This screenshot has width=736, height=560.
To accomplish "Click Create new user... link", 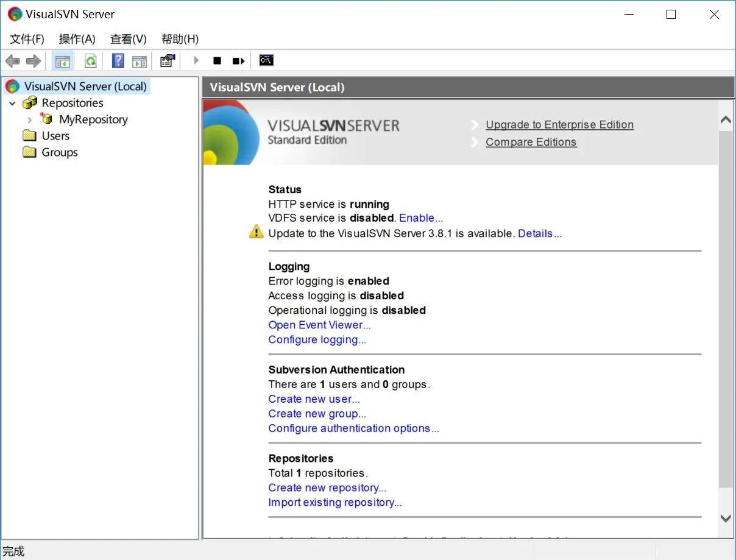I will [x=314, y=399].
